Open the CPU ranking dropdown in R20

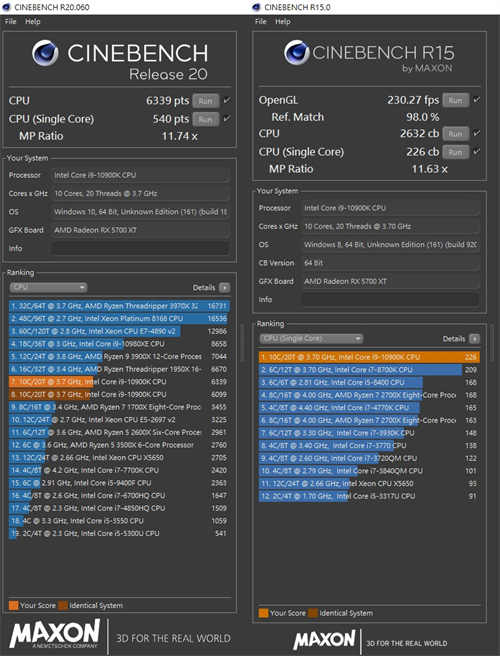[48, 287]
